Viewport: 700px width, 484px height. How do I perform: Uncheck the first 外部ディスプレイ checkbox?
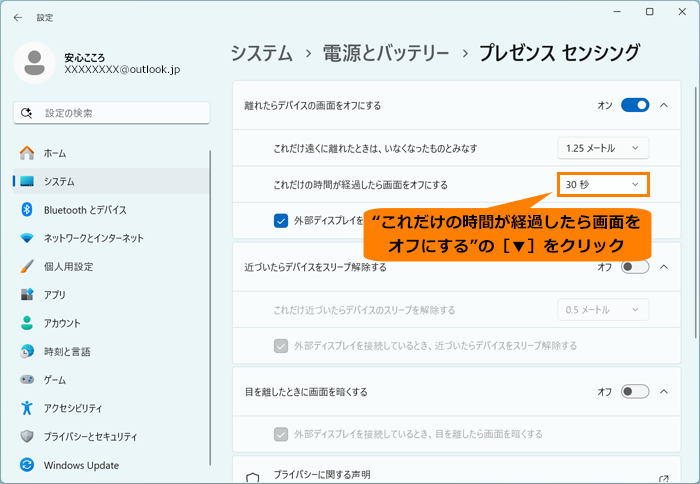281,221
